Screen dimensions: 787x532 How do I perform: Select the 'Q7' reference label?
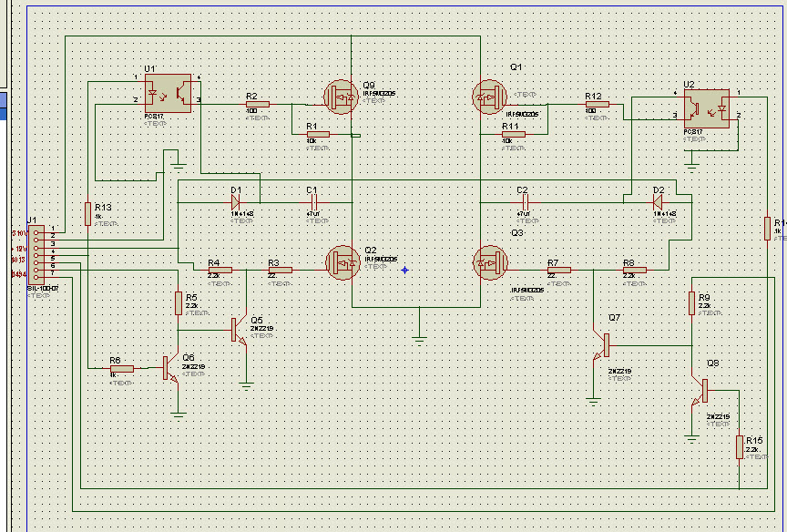614,318
